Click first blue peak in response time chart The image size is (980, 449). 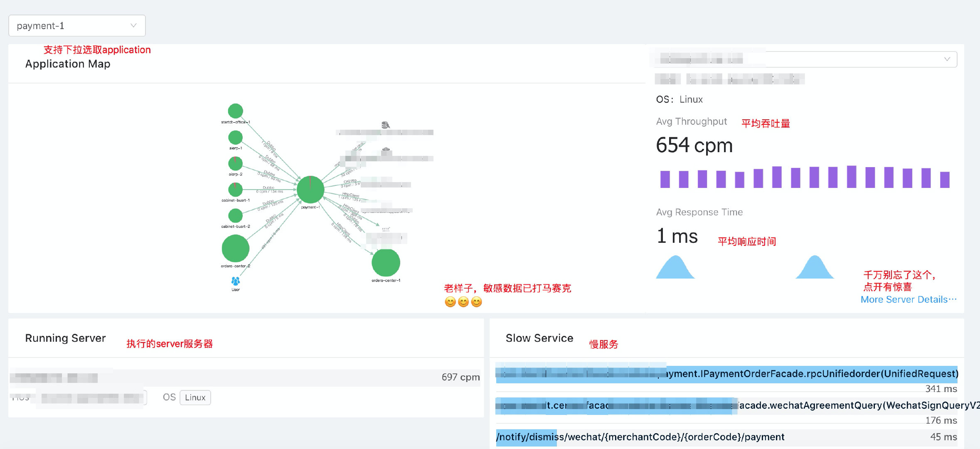coord(675,268)
